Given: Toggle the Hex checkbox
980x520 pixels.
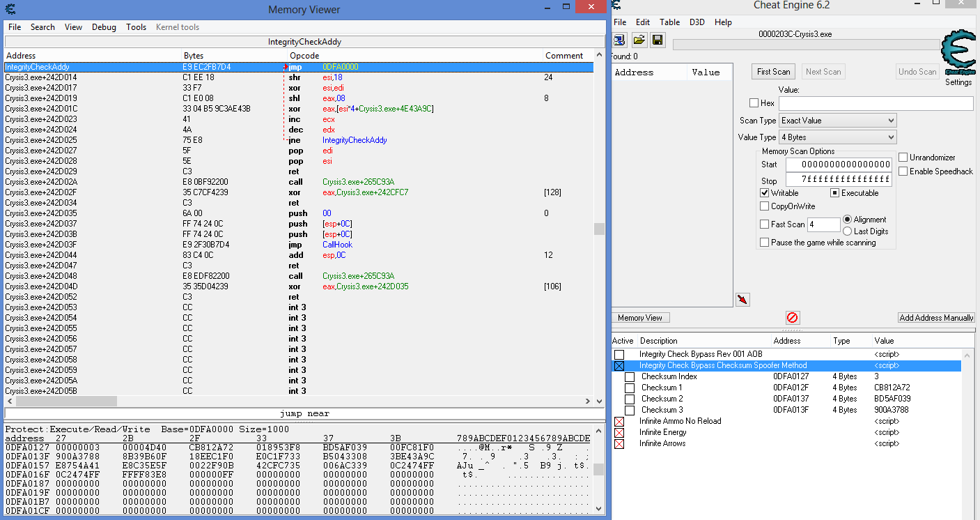Looking at the screenshot, I should [x=754, y=103].
